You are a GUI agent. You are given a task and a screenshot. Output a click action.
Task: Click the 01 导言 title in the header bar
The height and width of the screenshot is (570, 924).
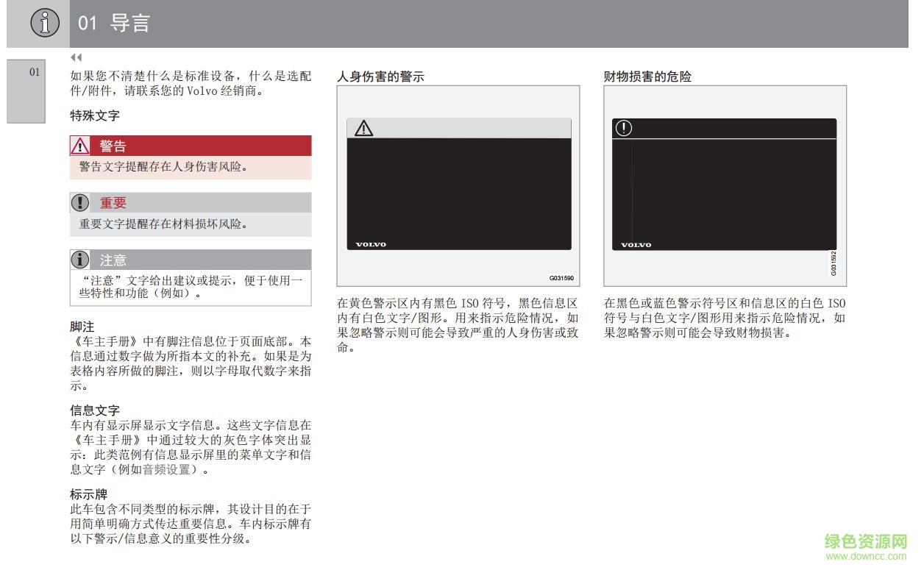[112, 23]
